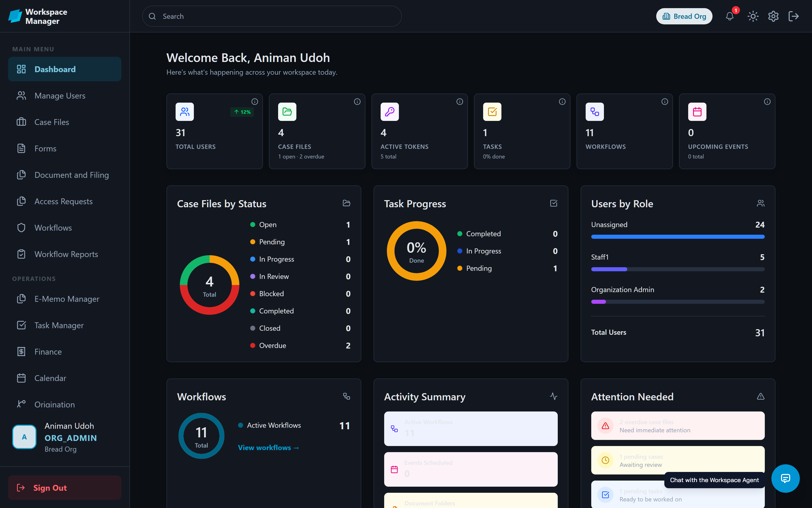Image resolution: width=812 pixels, height=508 pixels.
Task: Go to Case Files in sidebar
Action: point(64,122)
